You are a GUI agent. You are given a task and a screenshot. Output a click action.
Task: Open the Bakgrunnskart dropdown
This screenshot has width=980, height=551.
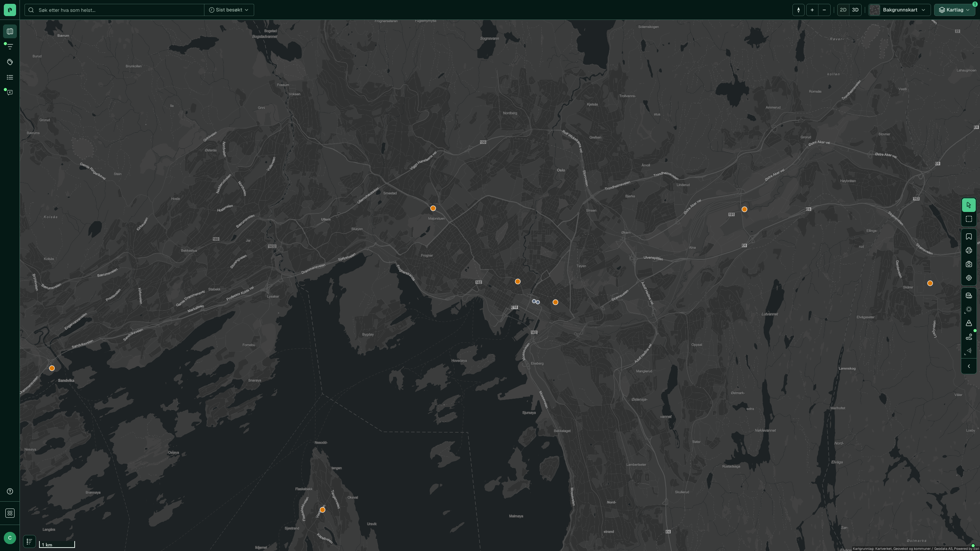coord(899,10)
